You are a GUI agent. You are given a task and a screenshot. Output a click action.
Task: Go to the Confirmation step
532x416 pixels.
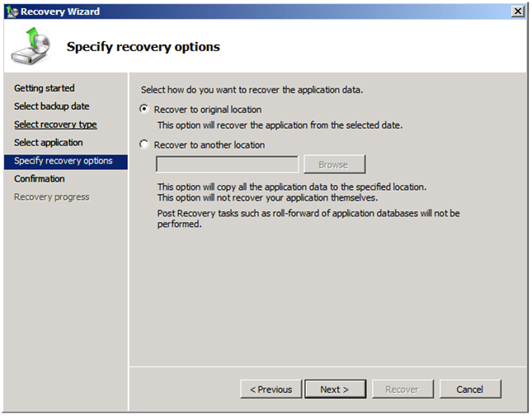tap(40, 179)
